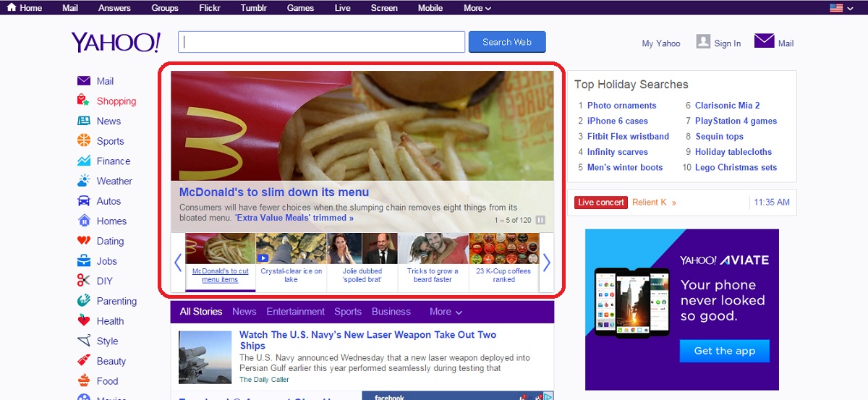Follow the 'Extra Value Meals' trimmed link
868x400 pixels.
tap(294, 218)
